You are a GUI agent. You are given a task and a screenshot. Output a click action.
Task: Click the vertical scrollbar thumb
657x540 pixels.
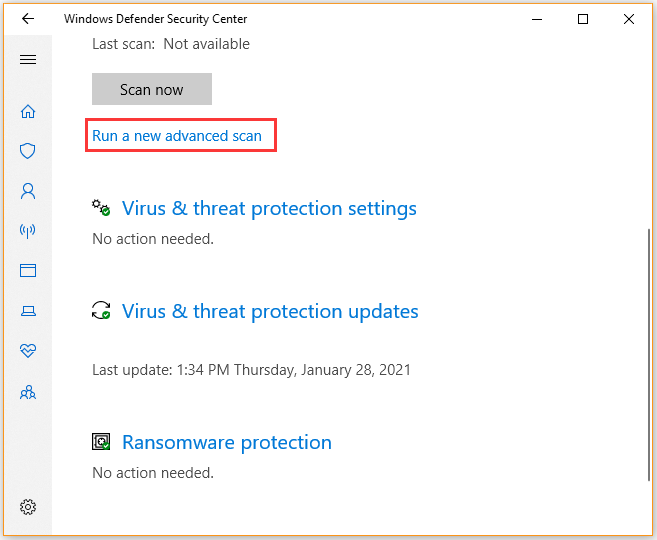click(649, 355)
